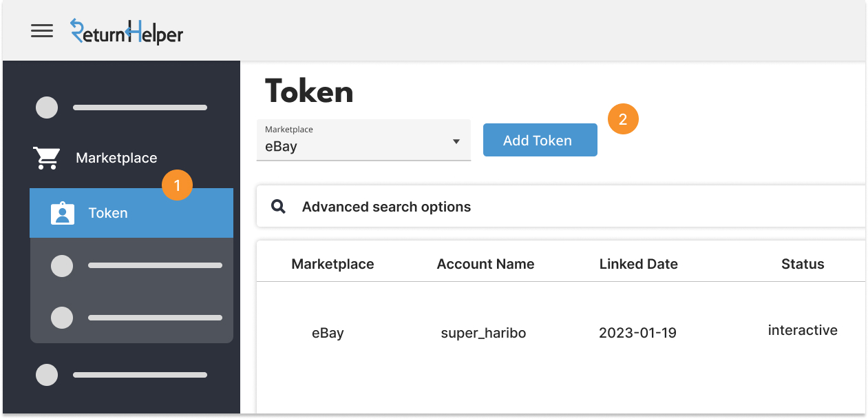This screenshot has height=419, width=868.
Task: Click the Linked Date column header
Action: tap(638, 264)
